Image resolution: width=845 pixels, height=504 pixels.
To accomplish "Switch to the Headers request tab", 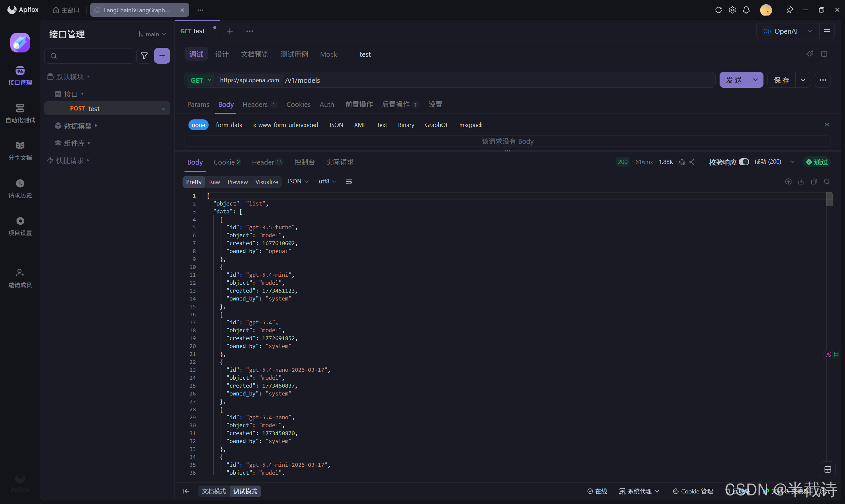I will (x=255, y=105).
